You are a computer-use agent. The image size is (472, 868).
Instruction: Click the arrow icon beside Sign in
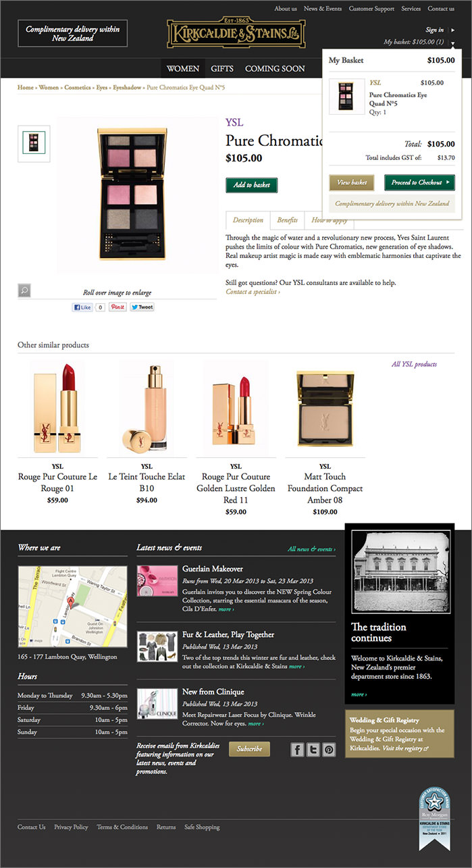point(453,30)
